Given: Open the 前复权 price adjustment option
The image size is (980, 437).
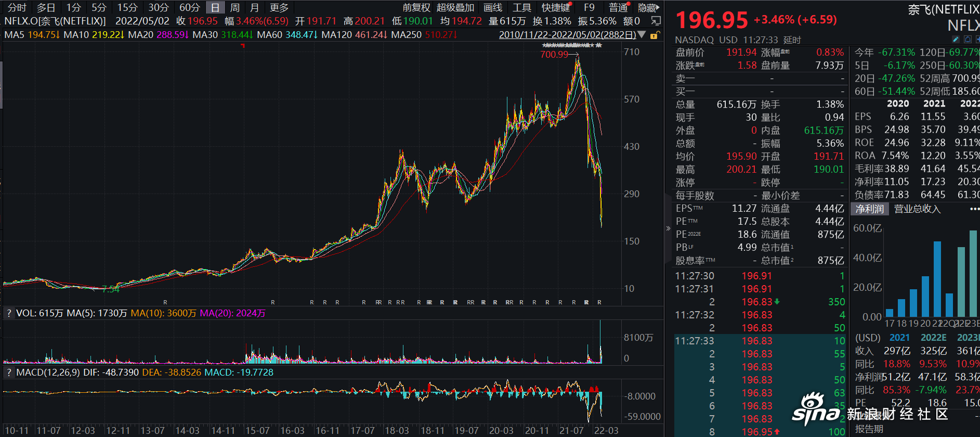Looking at the screenshot, I should point(416,7).
